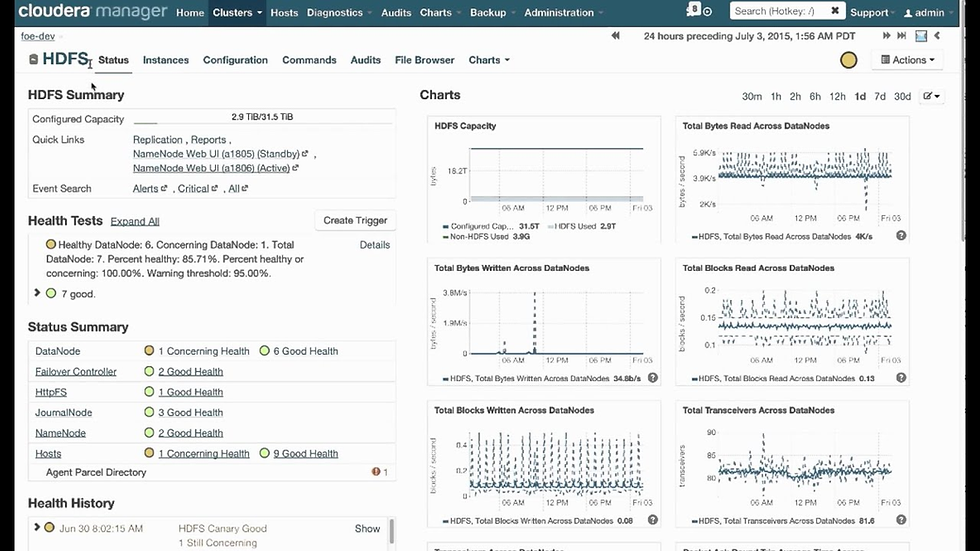Set the chart time range to 30m
This screenshot has height=551, width=980.
(x=752, y=96)
